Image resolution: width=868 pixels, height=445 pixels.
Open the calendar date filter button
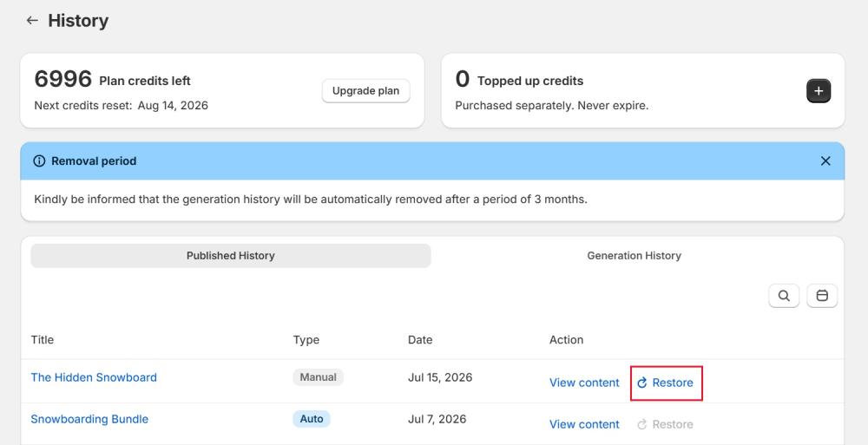click(822, 296)
